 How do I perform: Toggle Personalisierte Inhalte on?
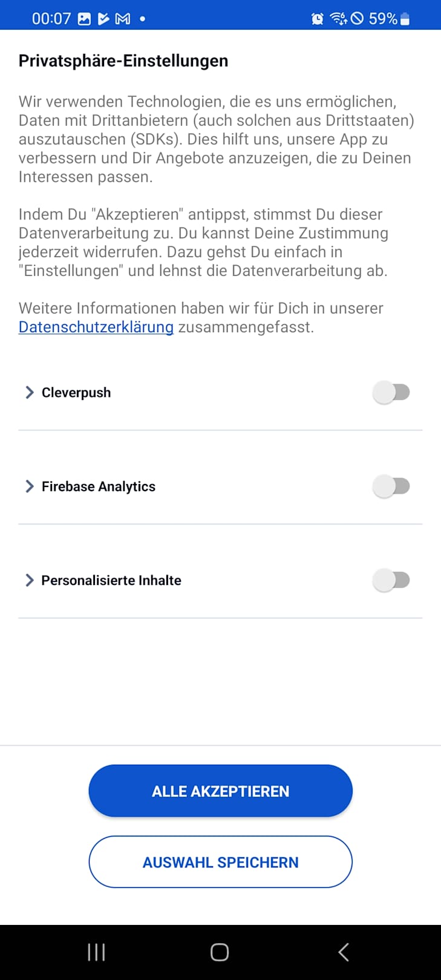(391, 580)
